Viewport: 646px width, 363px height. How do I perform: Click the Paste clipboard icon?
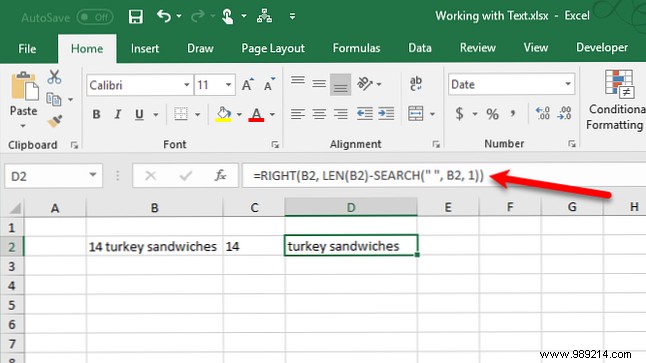tap(24, 86)
